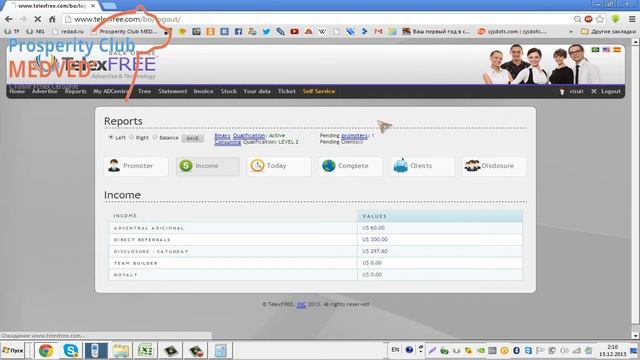Open Excel from the taskbar
Image resolution: width=640 pixels, height=360 pixels.
pyautogui.click(x=145, y=351)
